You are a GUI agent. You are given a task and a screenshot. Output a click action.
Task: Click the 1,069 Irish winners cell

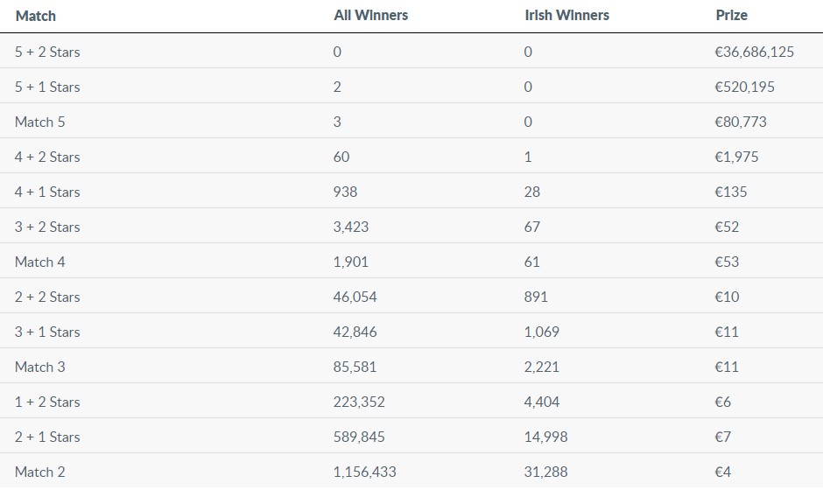click(542, 332)
